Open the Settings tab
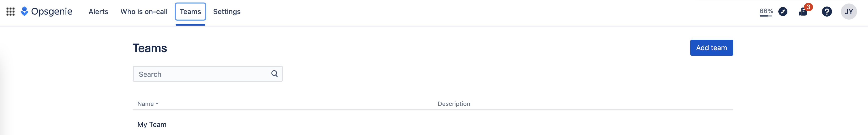Viewport: 868px width, 135px height. tap(227, 12)
